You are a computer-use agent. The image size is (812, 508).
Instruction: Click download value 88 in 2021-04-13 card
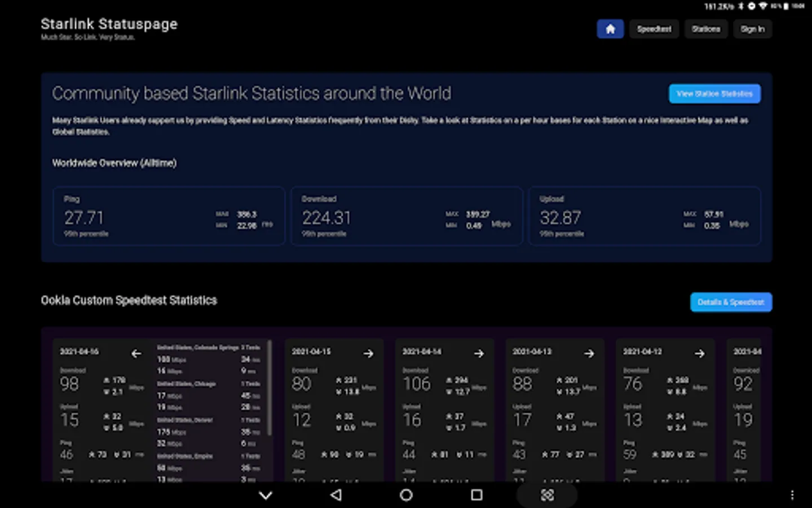click(522, 384)
